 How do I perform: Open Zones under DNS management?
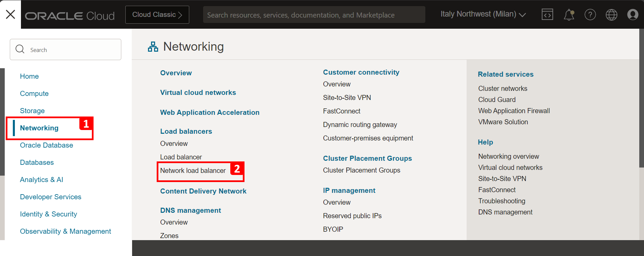pyautogui.click(x=169, y=236)
